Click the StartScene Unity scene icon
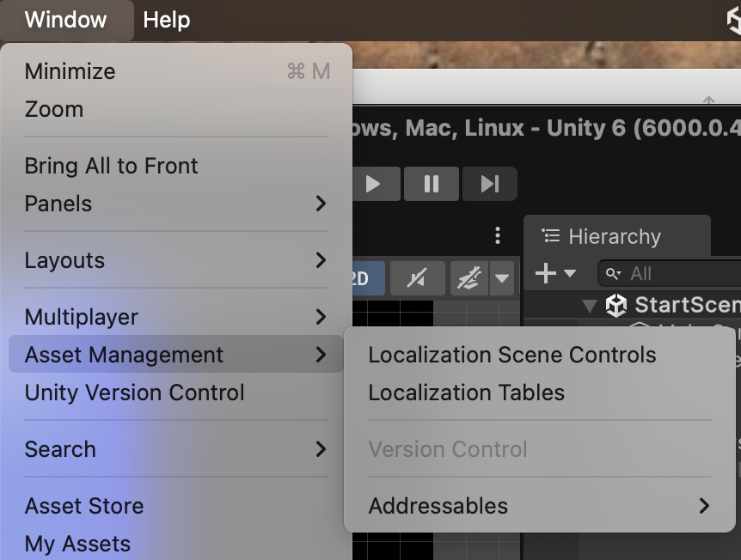The width and height of the screenshot is (741, 560). [616, 305]
